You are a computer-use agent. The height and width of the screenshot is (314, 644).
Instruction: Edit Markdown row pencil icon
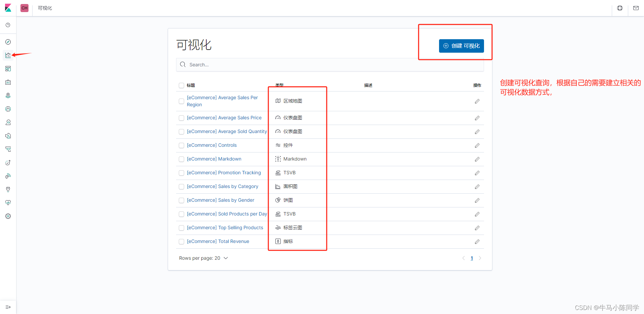477,159
